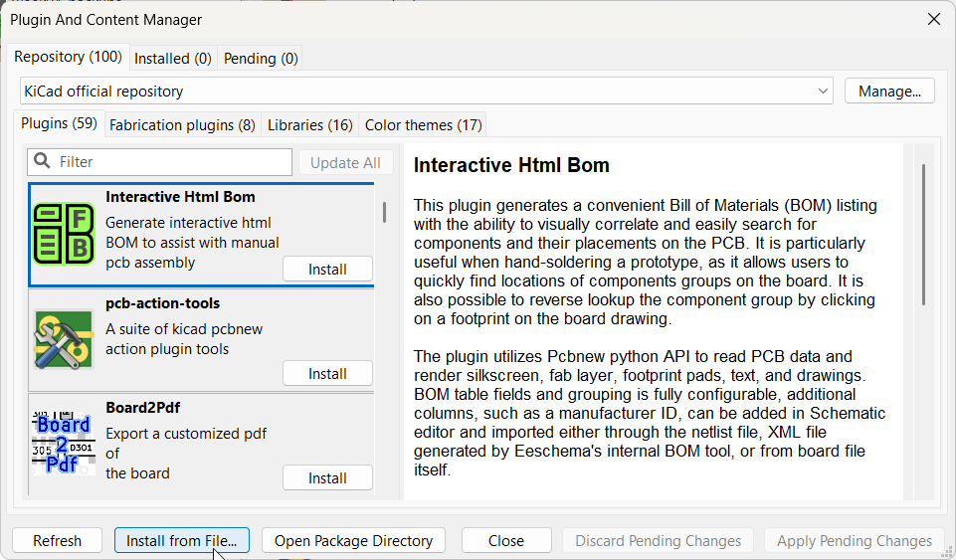
Task: Click the pcb-action-tools plugin icon
Action: 64,339
